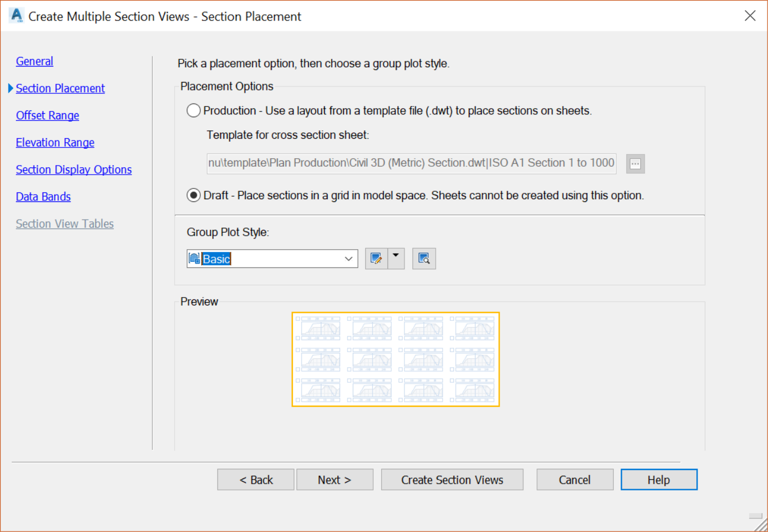
Task: Cancel the wizard dialog
Action: (575, 480)
